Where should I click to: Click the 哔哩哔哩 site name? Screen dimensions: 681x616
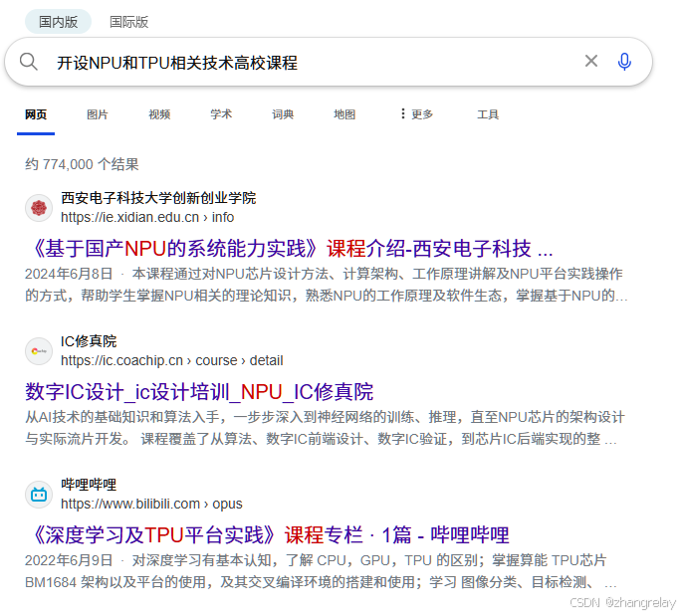pos(89,485)
